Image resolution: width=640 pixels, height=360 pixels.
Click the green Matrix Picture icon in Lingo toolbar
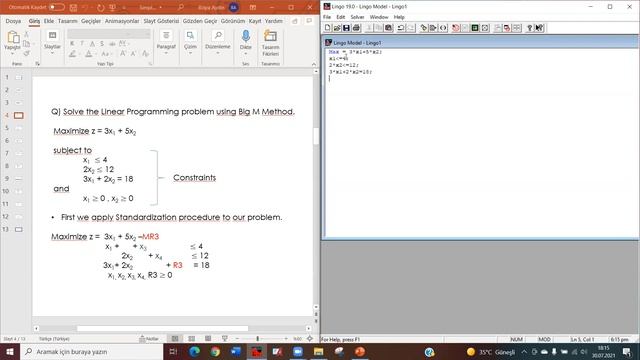475,28
